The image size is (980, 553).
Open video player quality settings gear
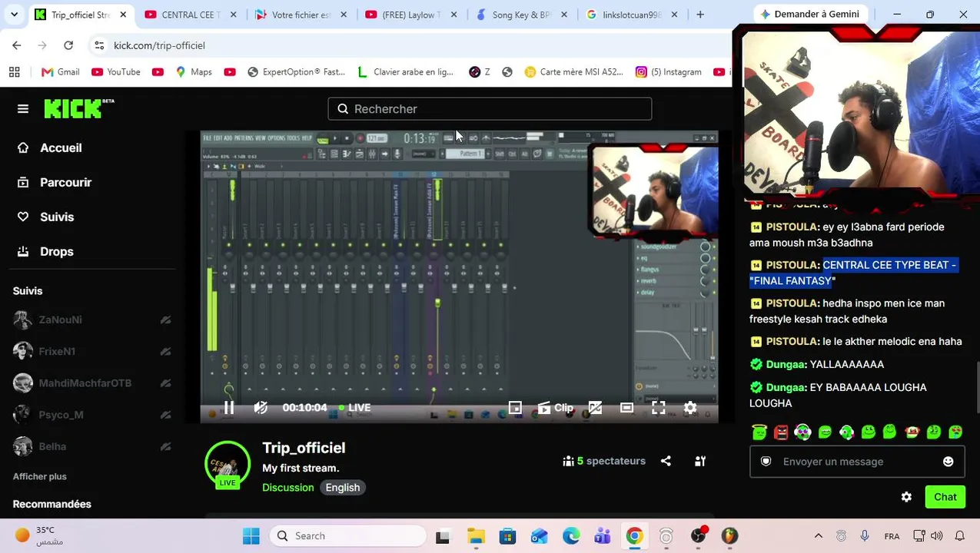[x=690, y=408]
